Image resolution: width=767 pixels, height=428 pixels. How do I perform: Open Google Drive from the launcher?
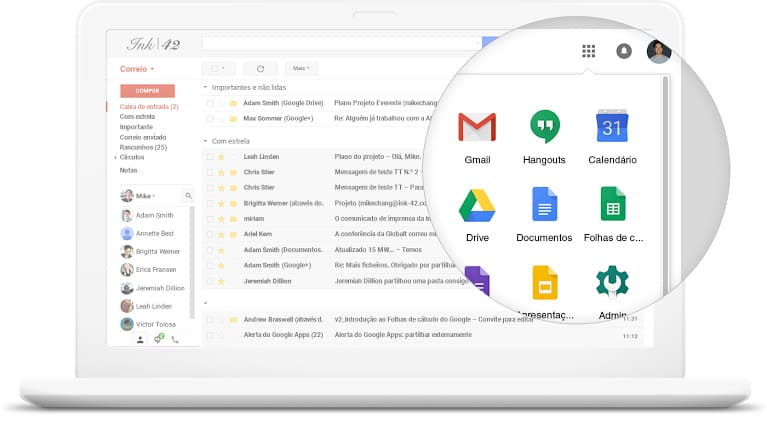pyautogui.click(x=477, y=205)
